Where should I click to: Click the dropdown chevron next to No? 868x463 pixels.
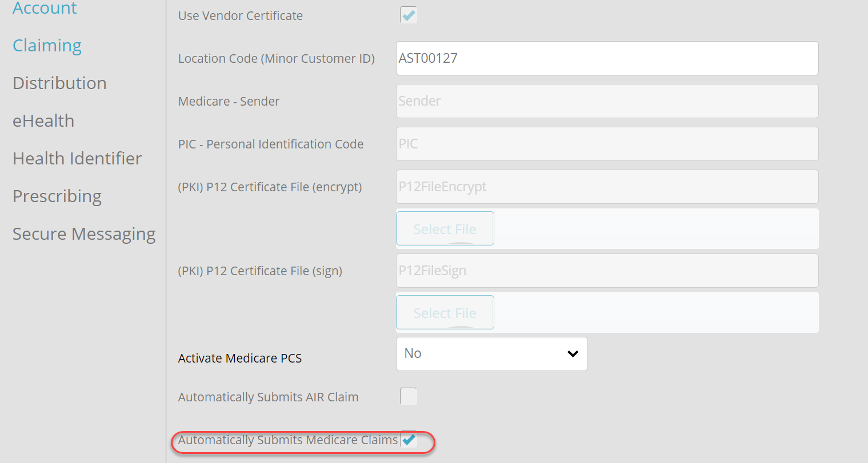click(x=573, y=354)
